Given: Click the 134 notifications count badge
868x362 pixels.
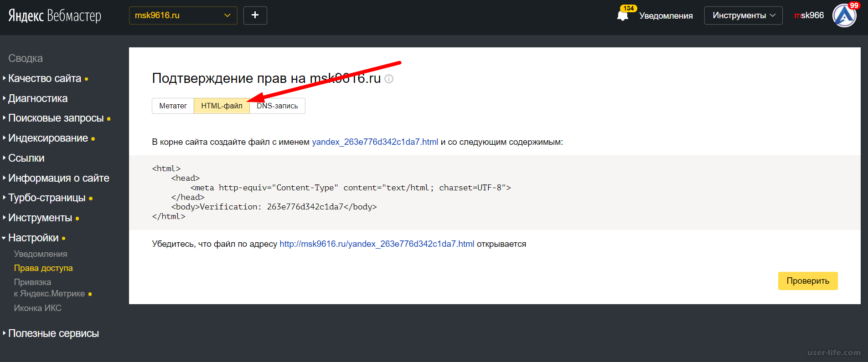Looking at the screenshot, I should coord(629,8).
